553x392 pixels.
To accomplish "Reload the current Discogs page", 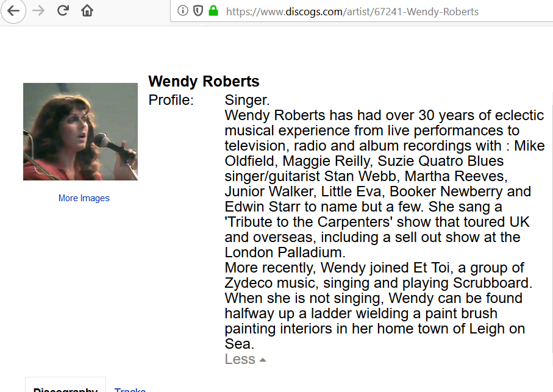I will 63,10.
